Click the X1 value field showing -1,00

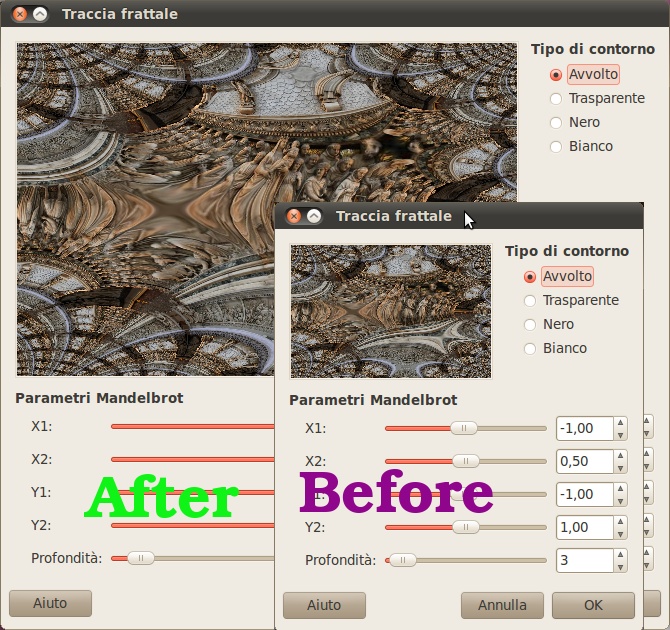tap(585, 428)
